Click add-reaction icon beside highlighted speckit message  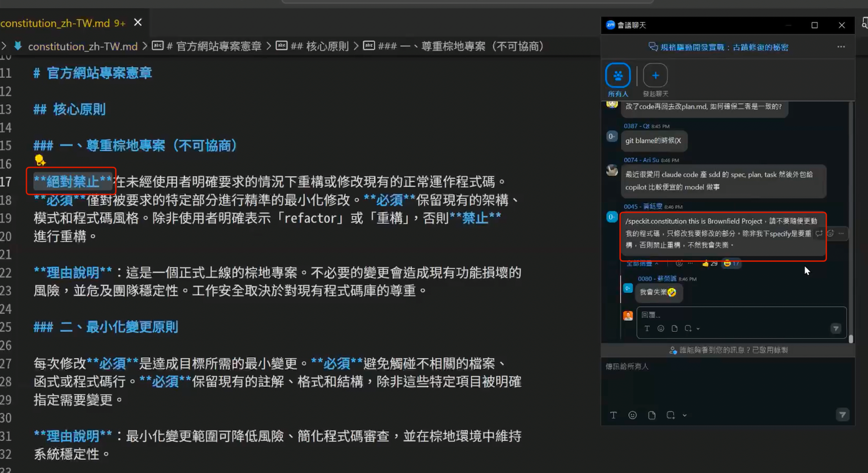pos(830,234)
